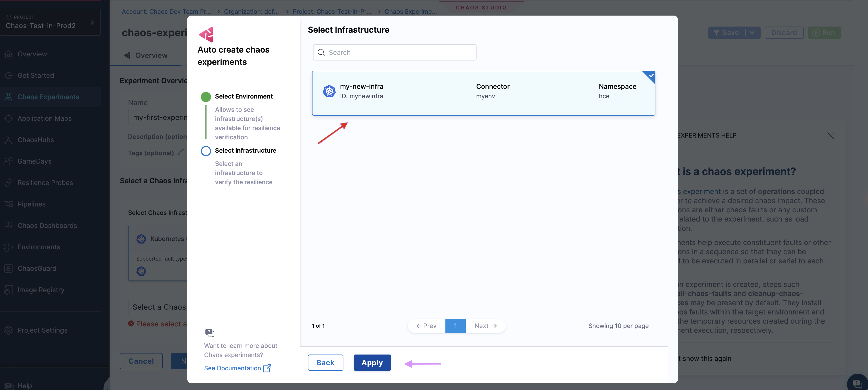
Task: Click the Image Registry sidebar icon
Action: click(x=8, y=290)
